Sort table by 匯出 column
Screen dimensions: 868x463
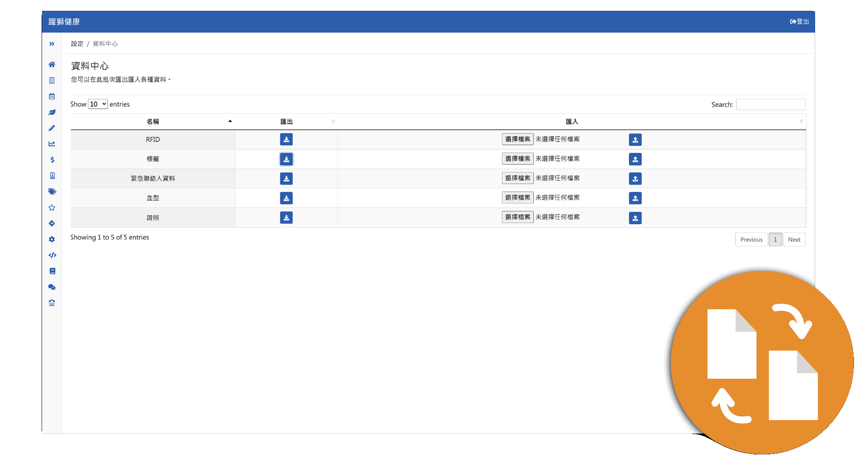[x=287, y=122]
